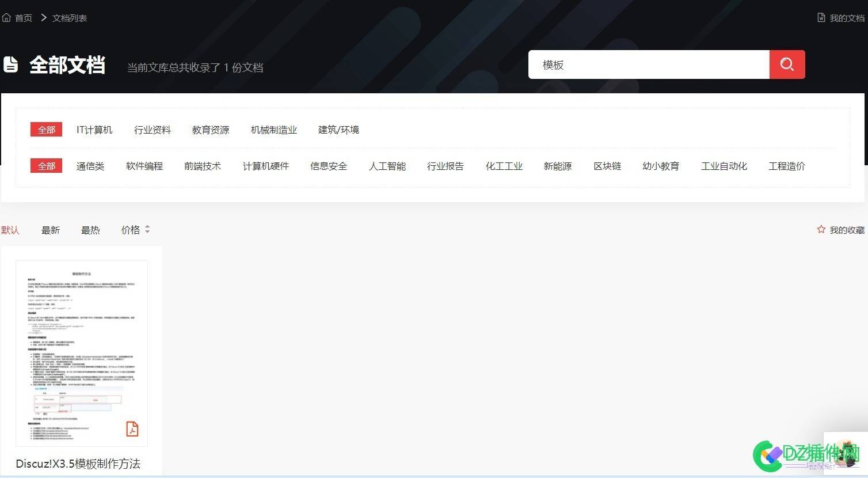The width and height of the screenshot is (868, 478).
Task: Open the 人工智能 subcategory
Action: (x=387, y=166)
